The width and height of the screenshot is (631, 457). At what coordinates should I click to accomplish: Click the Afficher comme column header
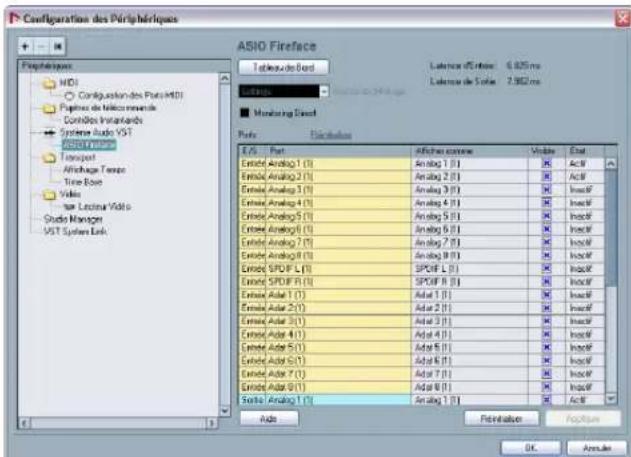tap(469, 151)
